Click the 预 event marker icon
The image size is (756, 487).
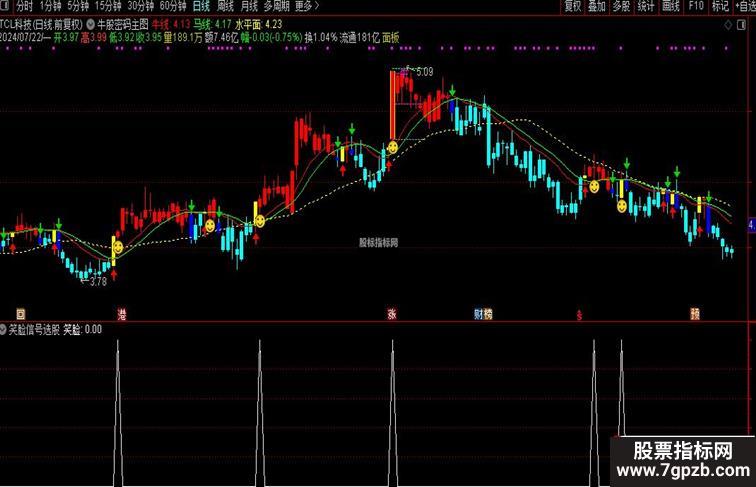coord(695,314)
